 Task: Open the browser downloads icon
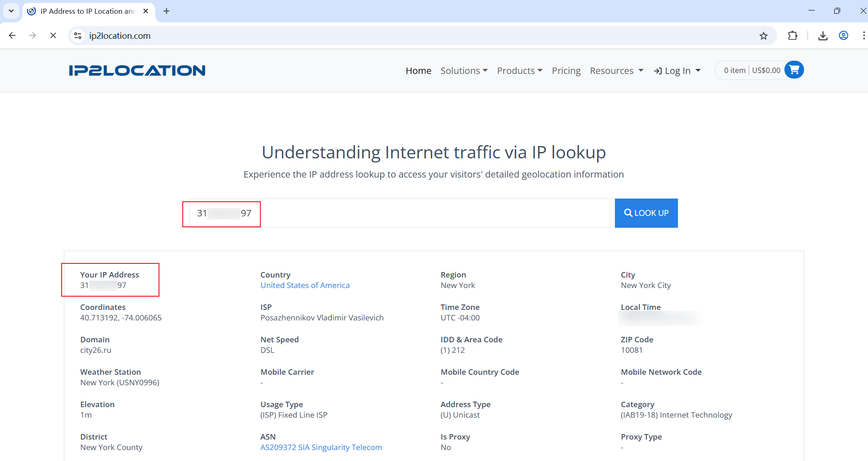(x=823, y=36)
